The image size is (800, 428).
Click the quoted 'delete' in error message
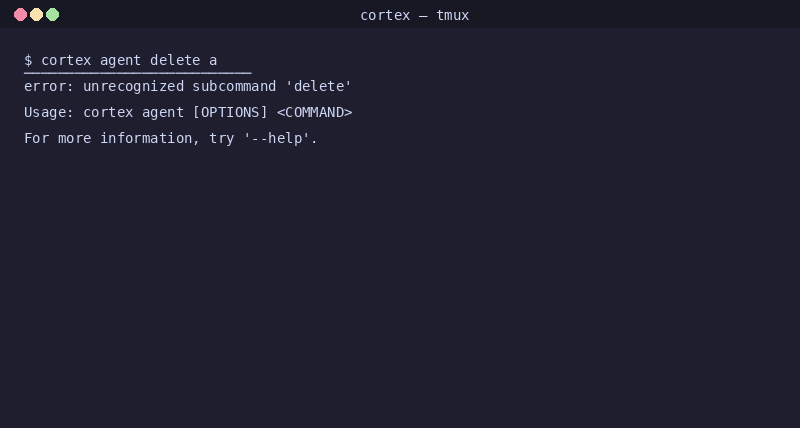click(x=318, y=86)
